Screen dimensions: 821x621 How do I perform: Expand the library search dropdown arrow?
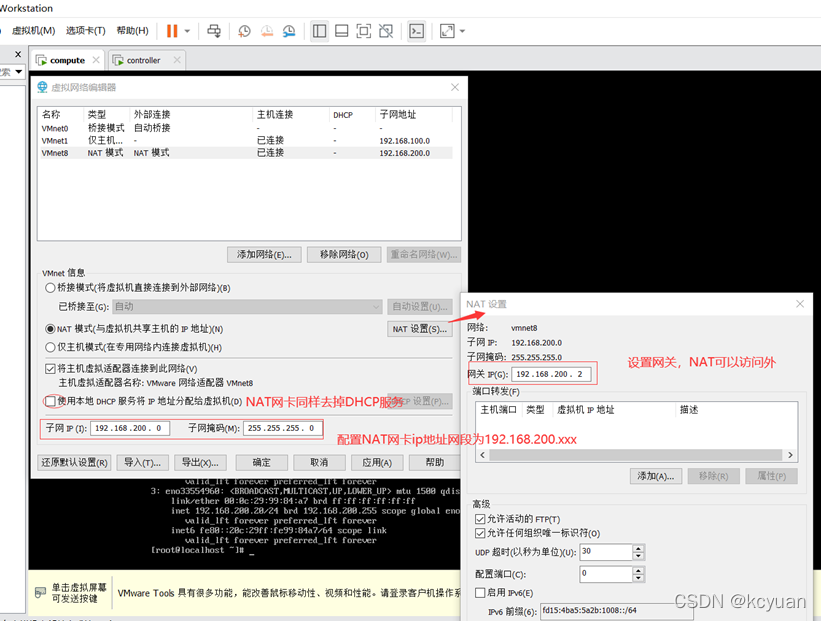(x=19, y=71)
